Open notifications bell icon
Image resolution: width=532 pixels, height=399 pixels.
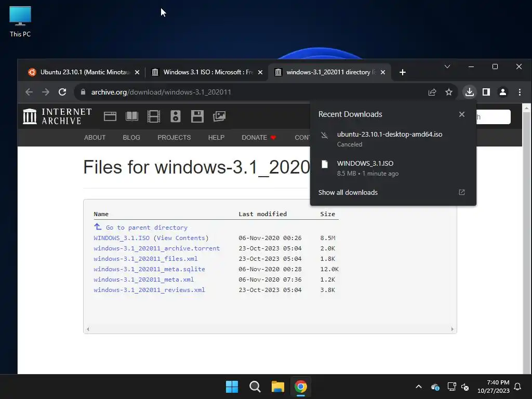pyautogui.click(x=517, y=387)
